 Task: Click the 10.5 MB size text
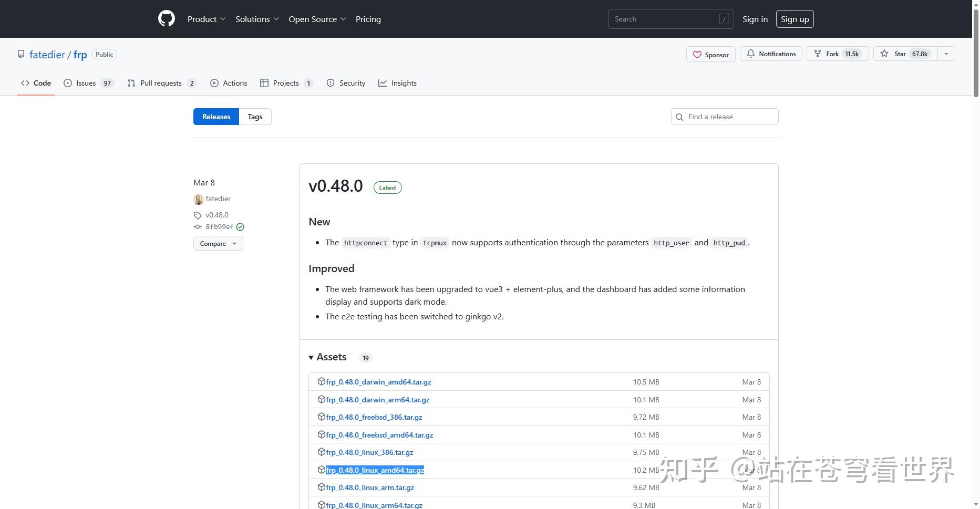[646, 382]
